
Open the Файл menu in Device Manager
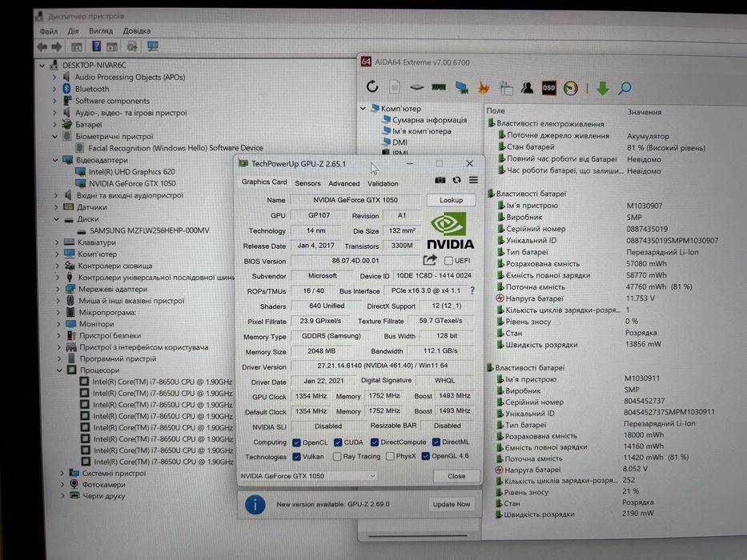click(x=49, y=31)
